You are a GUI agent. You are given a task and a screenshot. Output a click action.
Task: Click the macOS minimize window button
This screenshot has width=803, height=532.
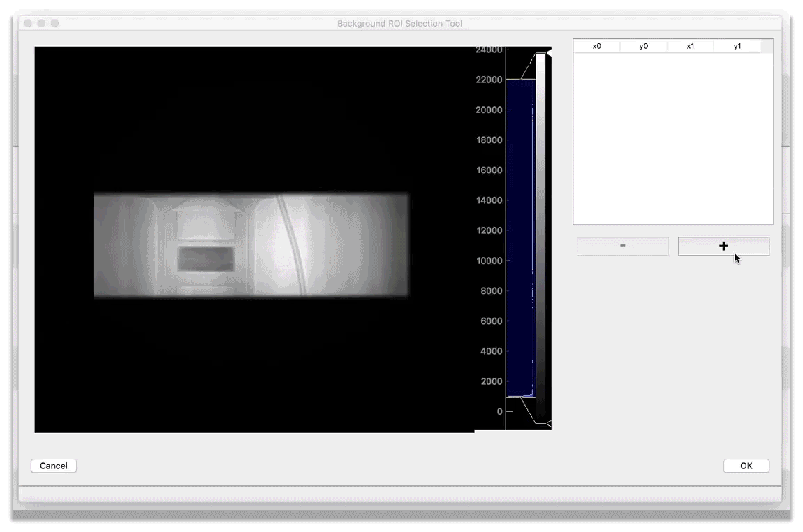pos(41,23)
